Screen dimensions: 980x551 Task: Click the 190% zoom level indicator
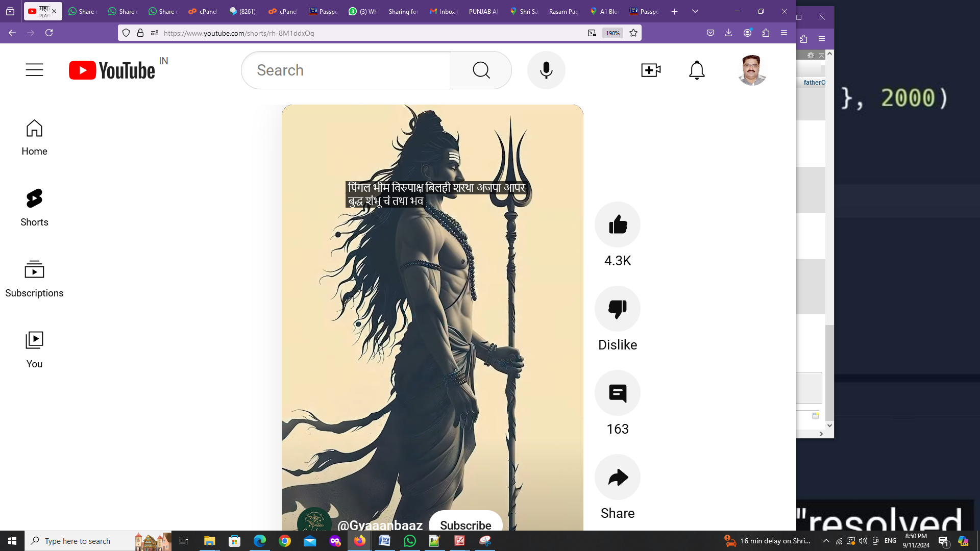[612, 33]
